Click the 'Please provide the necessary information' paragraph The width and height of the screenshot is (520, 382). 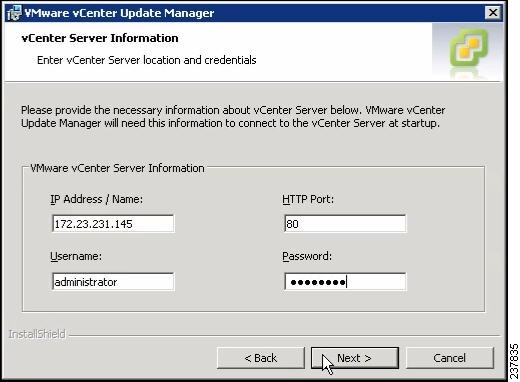tap(233, 117)
